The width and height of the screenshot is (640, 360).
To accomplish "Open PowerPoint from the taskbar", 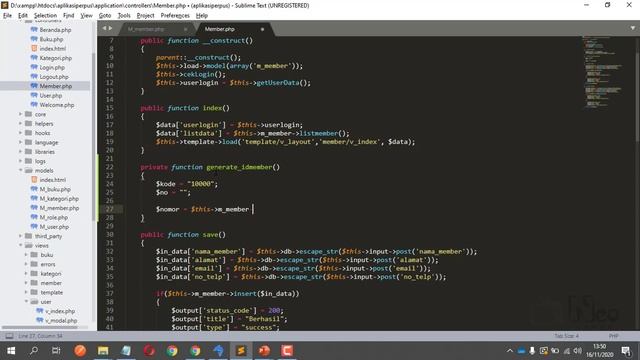I will click(x=264, y=351).
